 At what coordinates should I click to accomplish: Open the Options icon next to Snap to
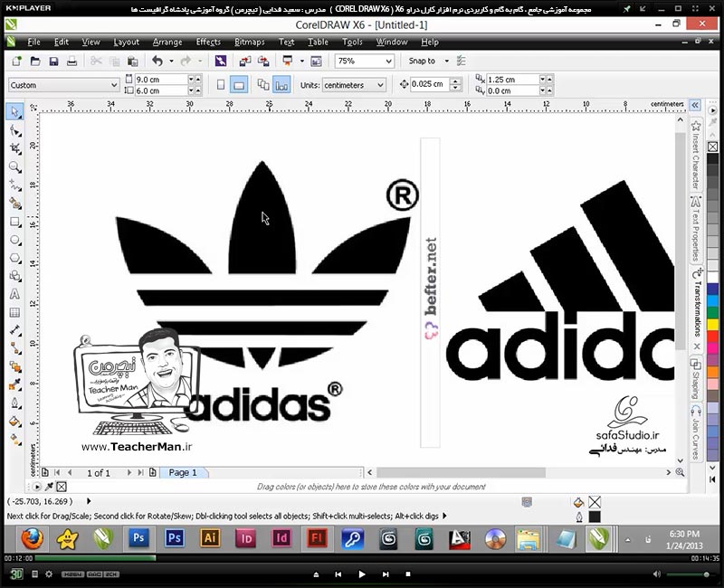coord(461,61)
